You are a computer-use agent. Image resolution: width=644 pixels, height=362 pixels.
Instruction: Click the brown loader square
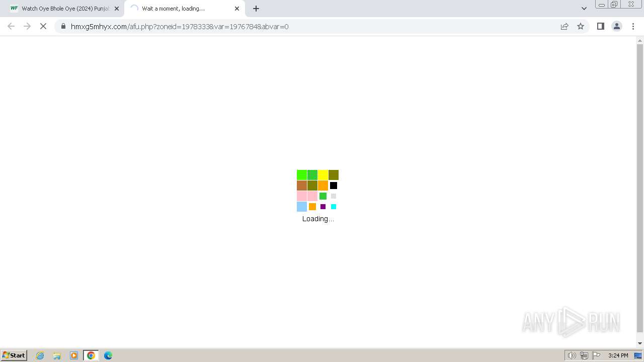pyautogui.click(x=302, y=186)
